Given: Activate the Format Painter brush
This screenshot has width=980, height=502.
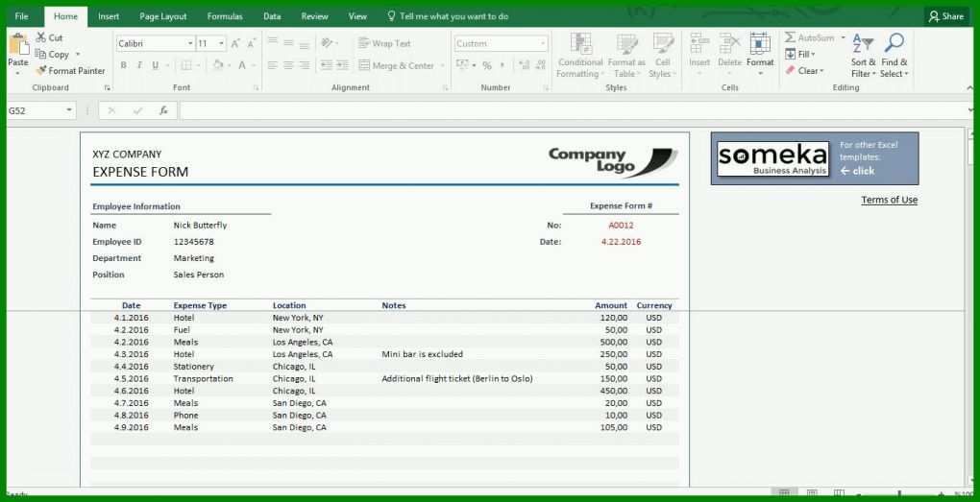Looking at the screenshot, I should click(70, 71).
